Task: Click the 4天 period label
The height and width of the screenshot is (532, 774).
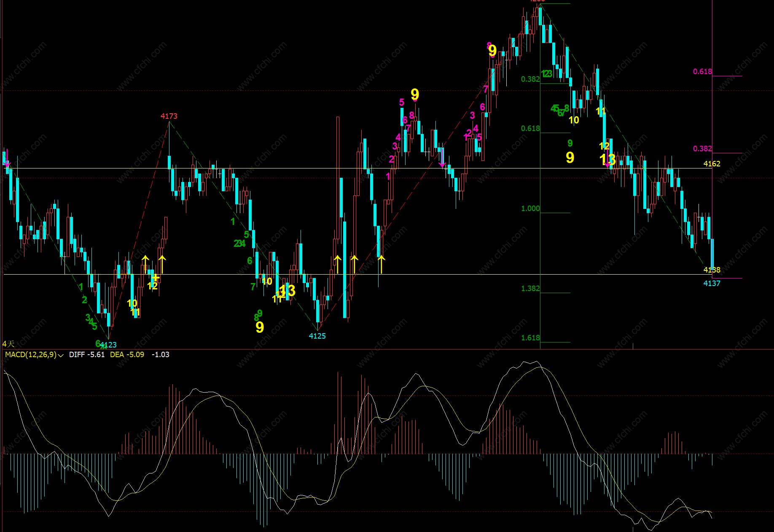Action: (8, 344)
